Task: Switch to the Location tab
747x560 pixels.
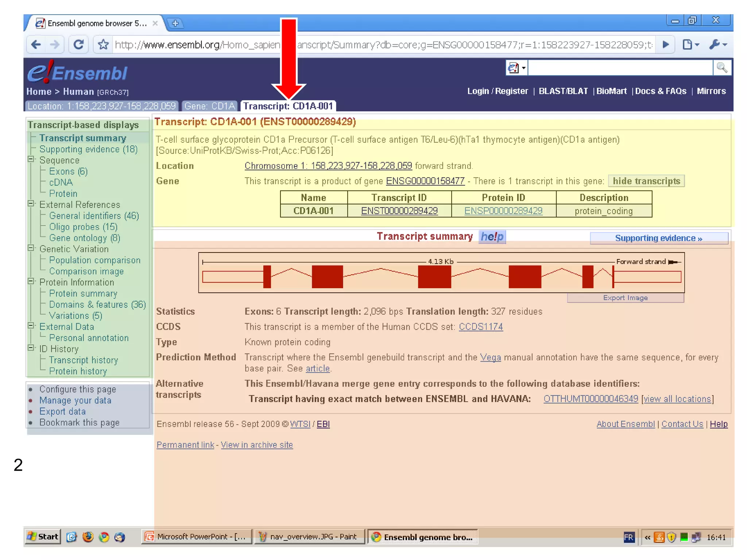Action: 101,106
